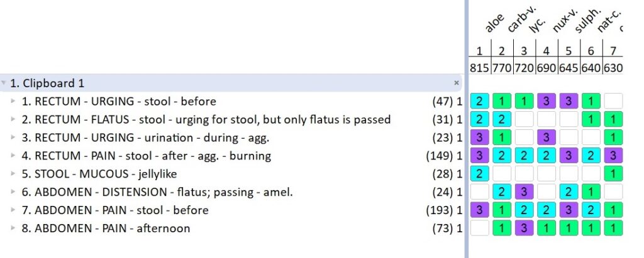Click aloe grade cell in STOOL - MUCOUS row
The height and width of the screenshot is (258, 644).
coord(479,174)
